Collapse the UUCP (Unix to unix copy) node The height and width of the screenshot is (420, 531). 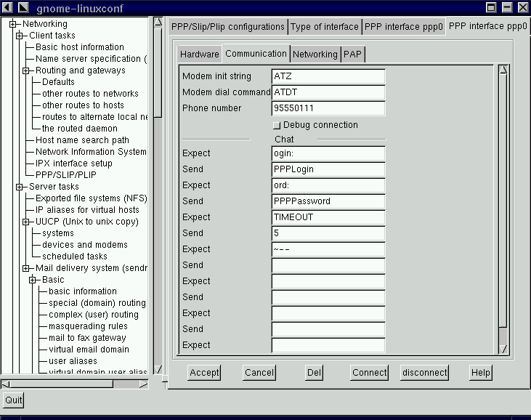27,222
